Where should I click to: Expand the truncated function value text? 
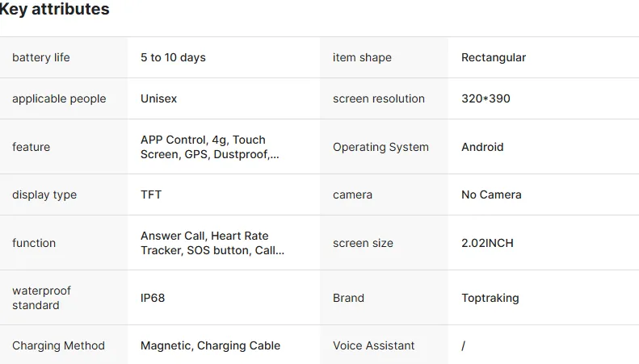[x=212, y=243]
